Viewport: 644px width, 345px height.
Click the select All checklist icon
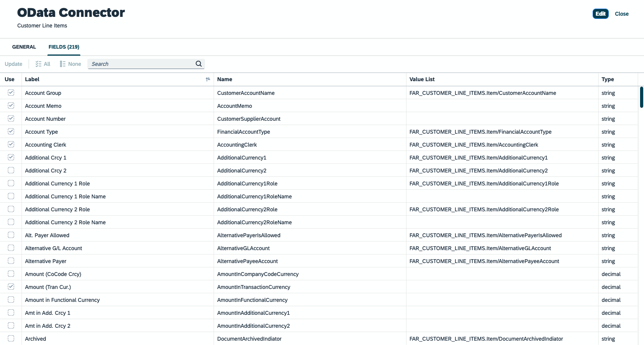pos(38,64)
